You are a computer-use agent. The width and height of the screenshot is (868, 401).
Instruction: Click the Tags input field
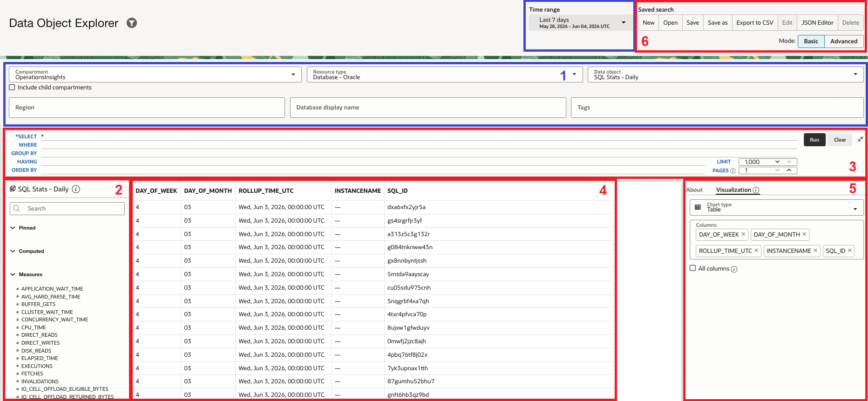pos(717,107)
